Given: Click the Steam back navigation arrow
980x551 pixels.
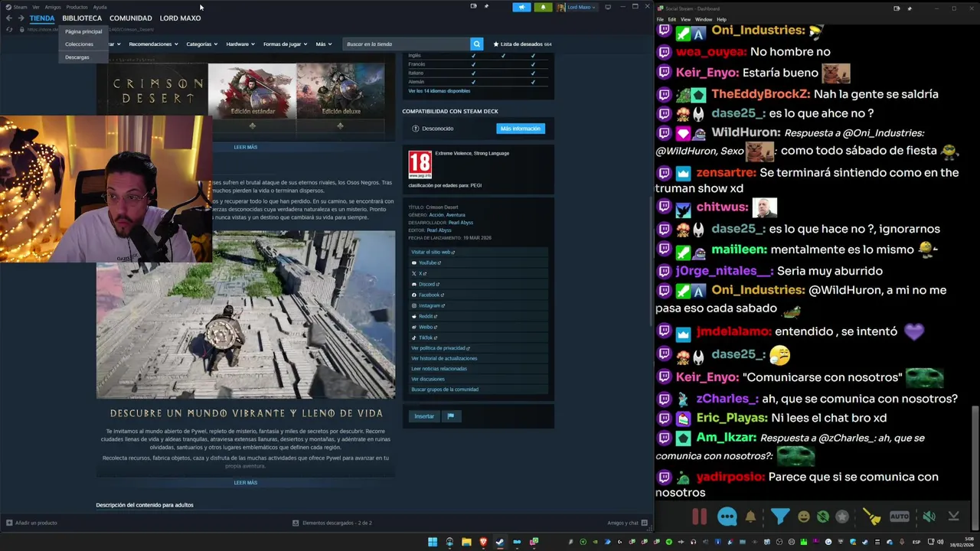Looking at the screenshot, I should [x=9, y=18].
